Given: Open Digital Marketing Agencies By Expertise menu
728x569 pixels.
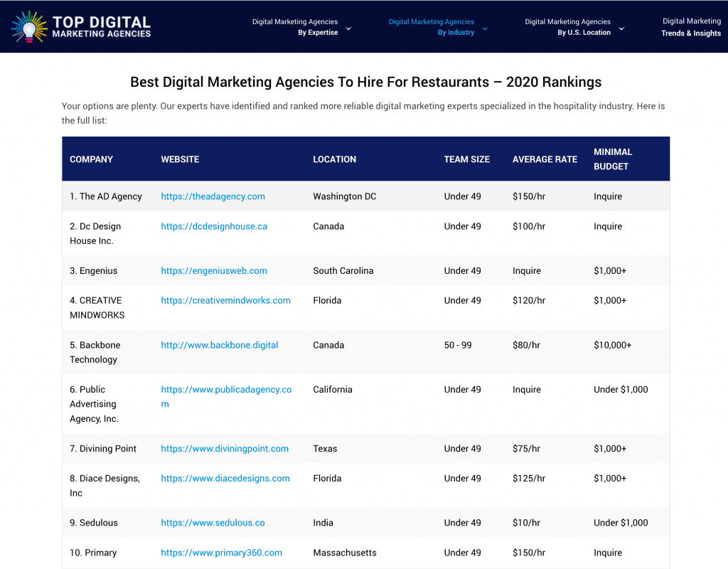Looking at the screenshot, I should (295, 27).
